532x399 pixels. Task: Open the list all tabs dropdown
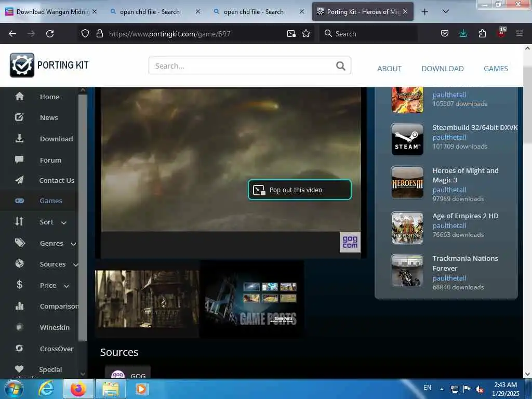(446, 11)
